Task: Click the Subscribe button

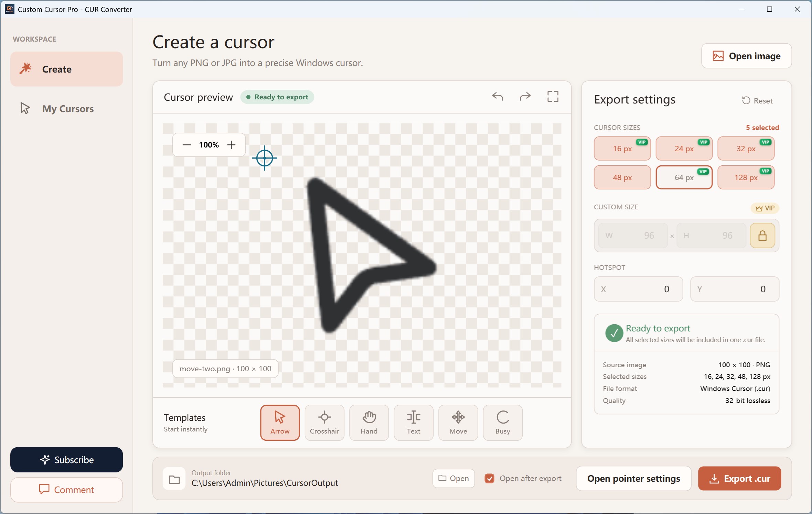Action: (66, 460)
